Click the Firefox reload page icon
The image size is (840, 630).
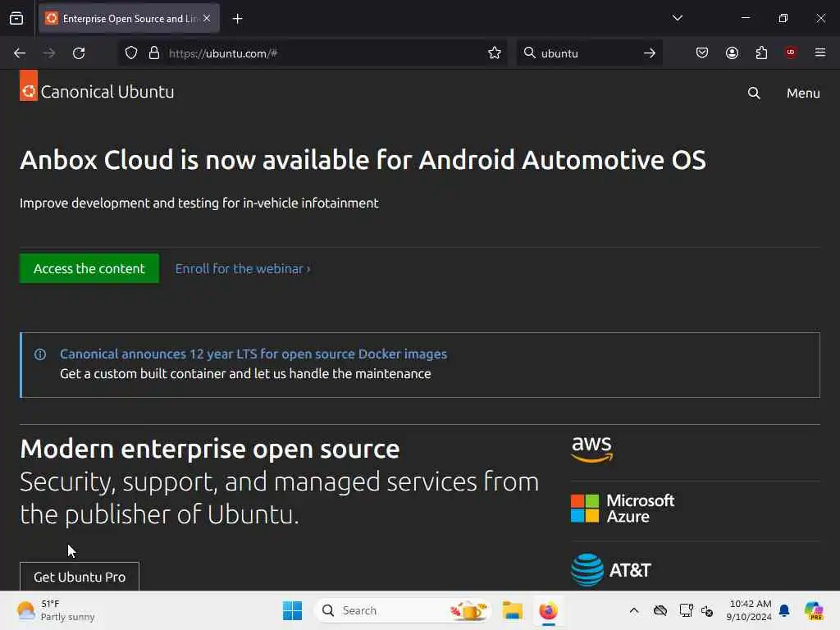click(x=79, y=53)
